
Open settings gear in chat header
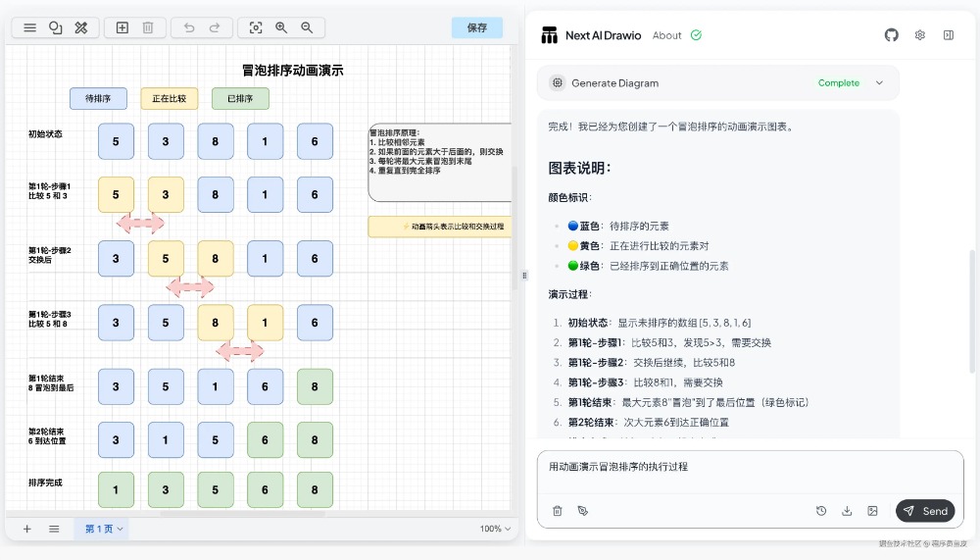(920, 35)
